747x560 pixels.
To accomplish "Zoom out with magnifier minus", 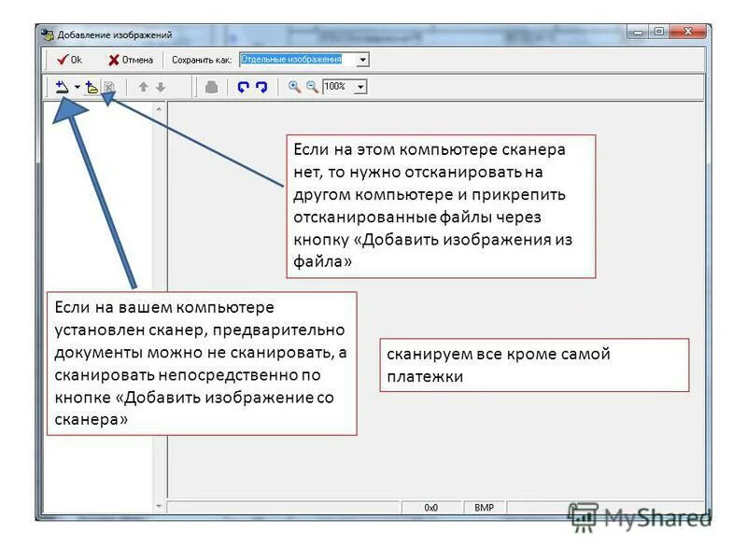I will click(x=312, y=87).
